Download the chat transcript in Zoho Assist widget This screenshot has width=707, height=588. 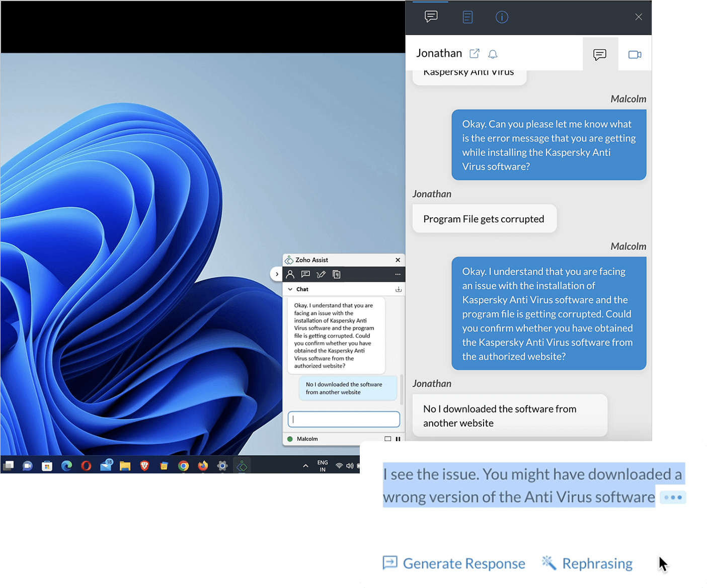[399, 289]
